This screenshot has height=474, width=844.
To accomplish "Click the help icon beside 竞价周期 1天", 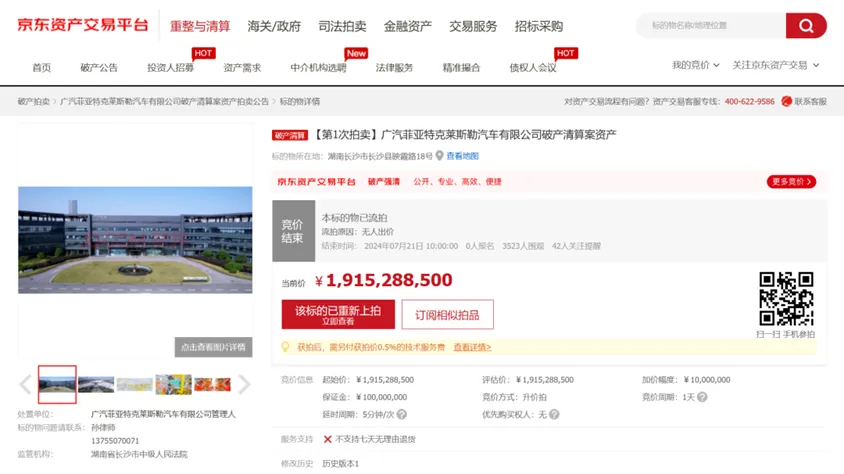I will click(x=702, y=397).
